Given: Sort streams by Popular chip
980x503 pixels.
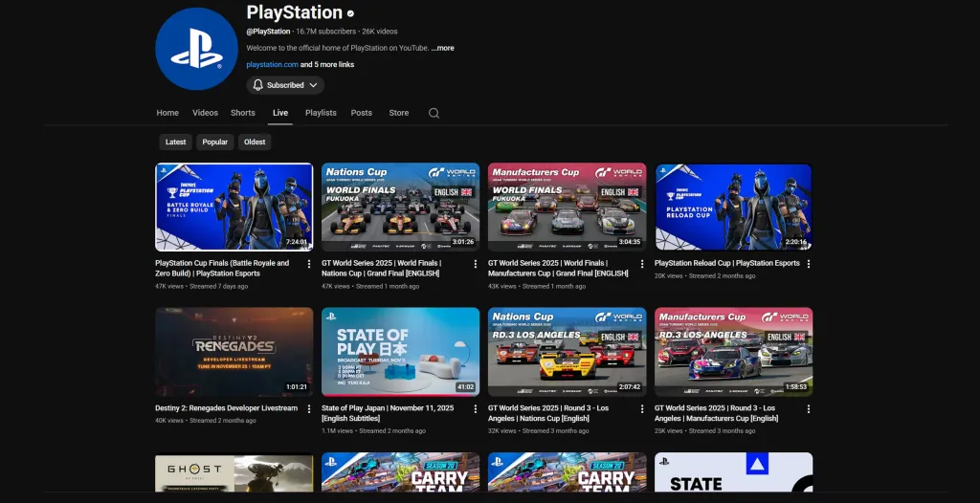Looking at the screenshot, I should click(x=215, y=142).
